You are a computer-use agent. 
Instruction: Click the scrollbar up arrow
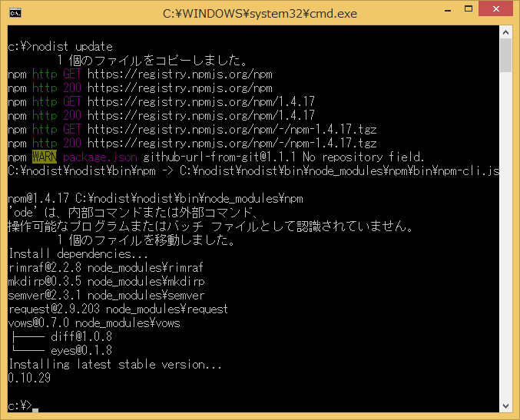tap(505, 32)
